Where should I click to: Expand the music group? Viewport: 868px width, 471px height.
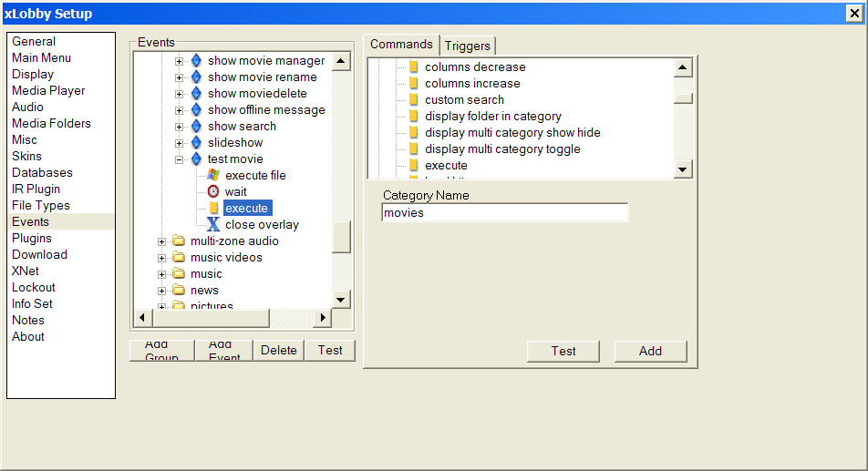[x=161, y=274]
